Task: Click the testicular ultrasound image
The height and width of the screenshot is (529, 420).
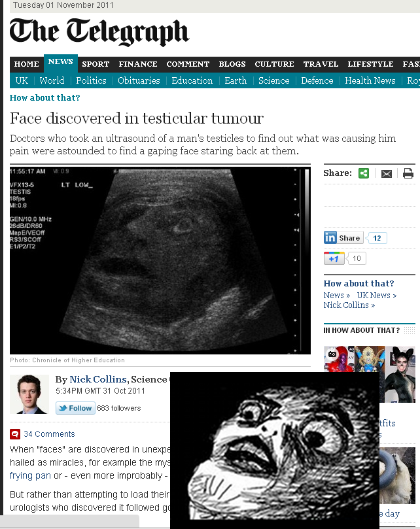Action: click(x=160, y=260)
